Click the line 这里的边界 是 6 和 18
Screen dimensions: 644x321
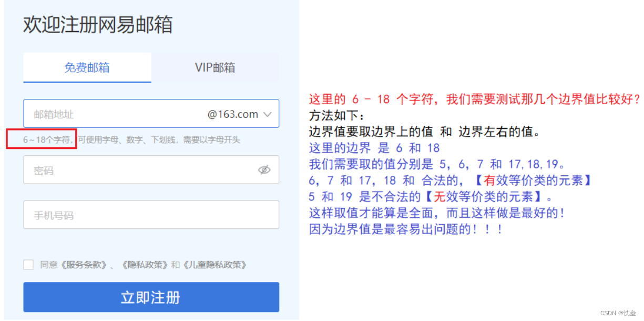(x=374, y=148)
